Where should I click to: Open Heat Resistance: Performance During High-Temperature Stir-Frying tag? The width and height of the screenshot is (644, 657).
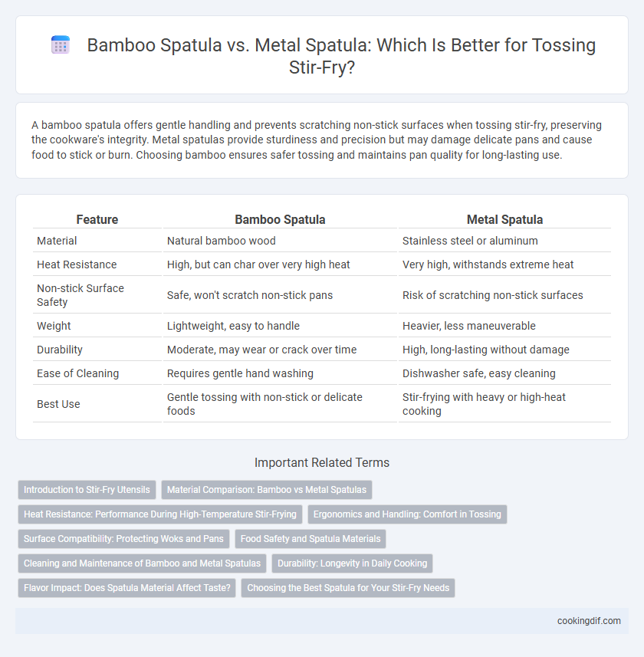tap(160, 514)
